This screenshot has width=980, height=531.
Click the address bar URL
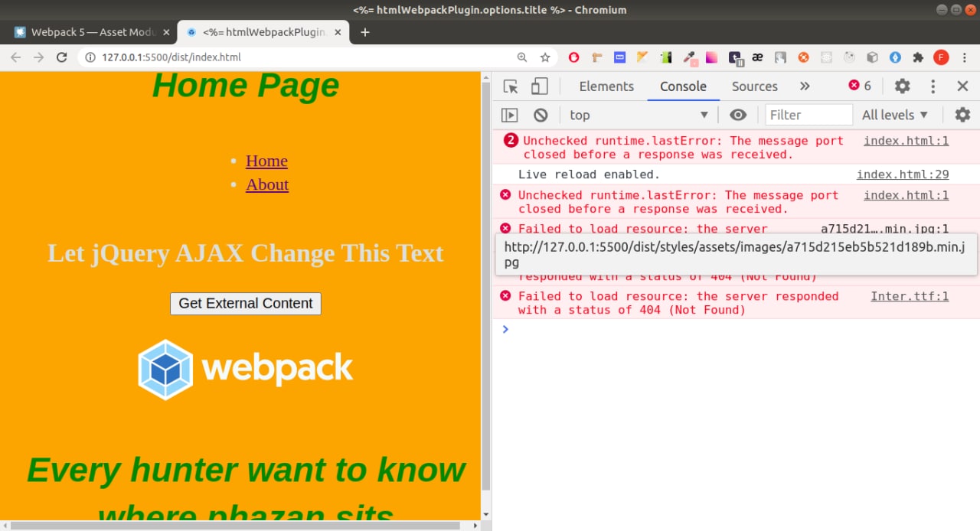point(171,57)
